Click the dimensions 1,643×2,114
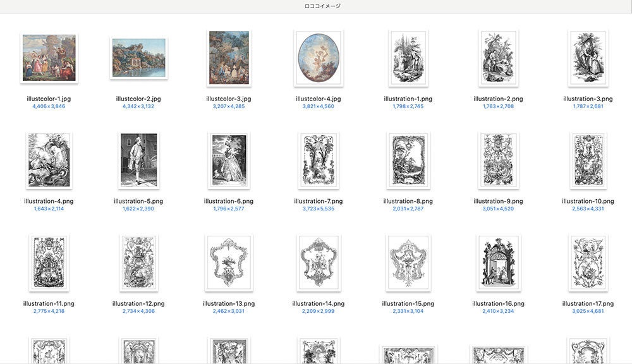Viewport: 632px width, 364px height. (x=49, y=209)
